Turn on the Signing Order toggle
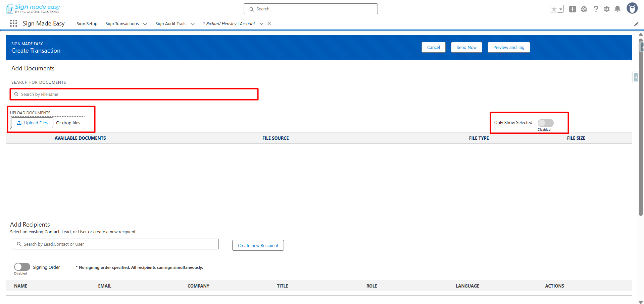The width and height of the screenshot is (644, 304). 22,267
